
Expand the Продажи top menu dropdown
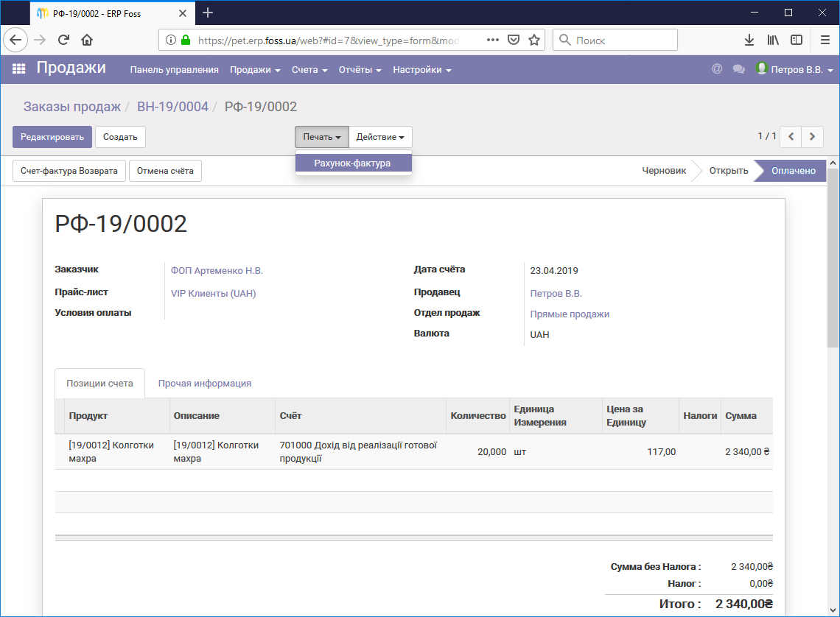[255, 69]
